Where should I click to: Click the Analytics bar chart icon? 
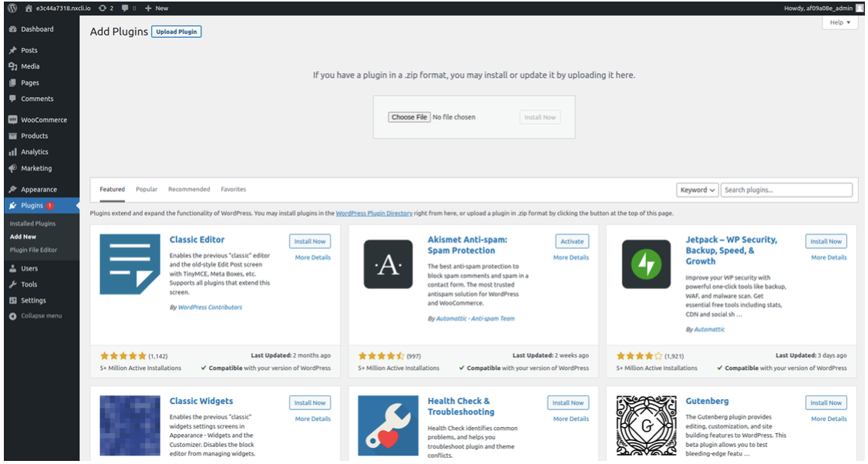click(x=13, y=152)
